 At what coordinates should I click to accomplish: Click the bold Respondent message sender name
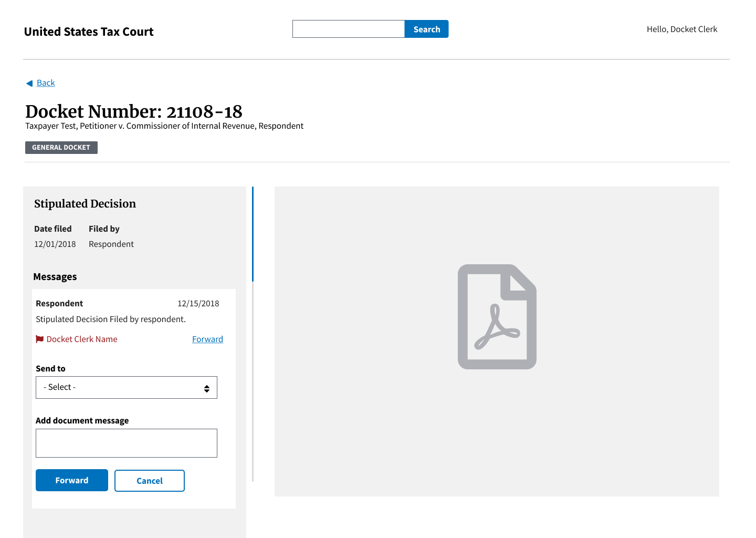59,304
